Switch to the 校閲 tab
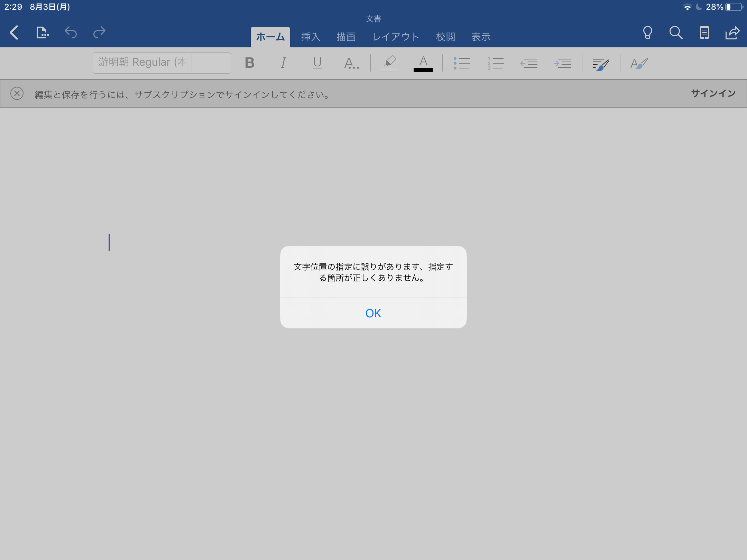 446,37
